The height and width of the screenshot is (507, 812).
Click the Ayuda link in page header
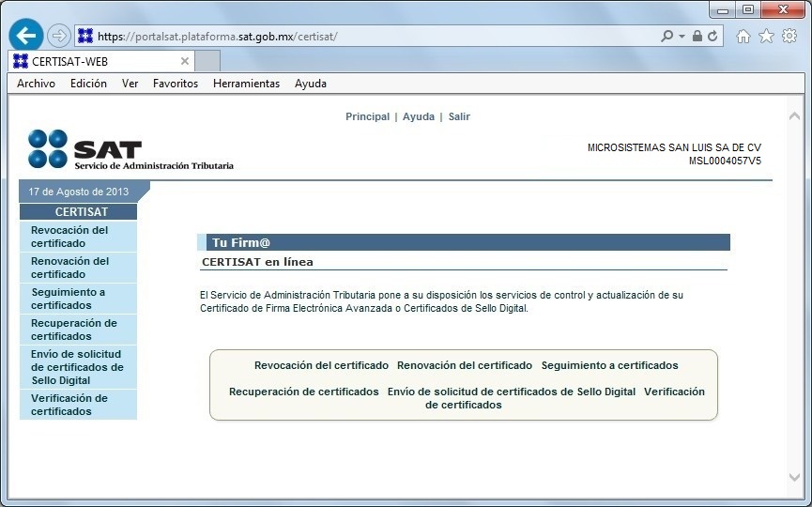click(419, 116)
